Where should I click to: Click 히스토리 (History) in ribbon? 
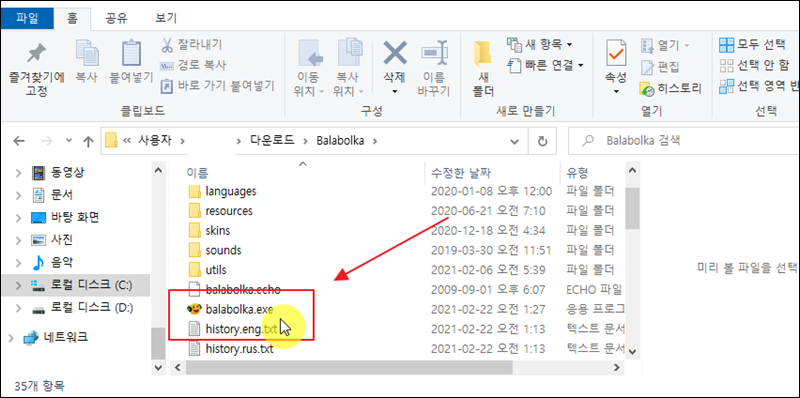671,89
